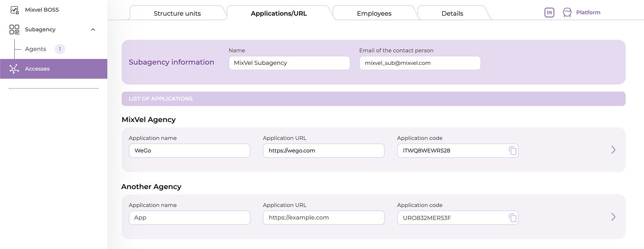Screen dimensions: 644x249
Task: Copy the WeGo application code
Action: pyautogui.click(x=513, y=151)
